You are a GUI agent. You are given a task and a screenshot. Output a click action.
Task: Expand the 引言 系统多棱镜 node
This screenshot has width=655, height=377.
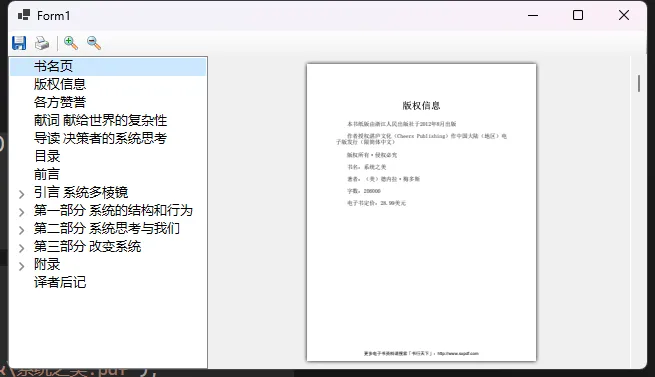[x=22, y=194]
